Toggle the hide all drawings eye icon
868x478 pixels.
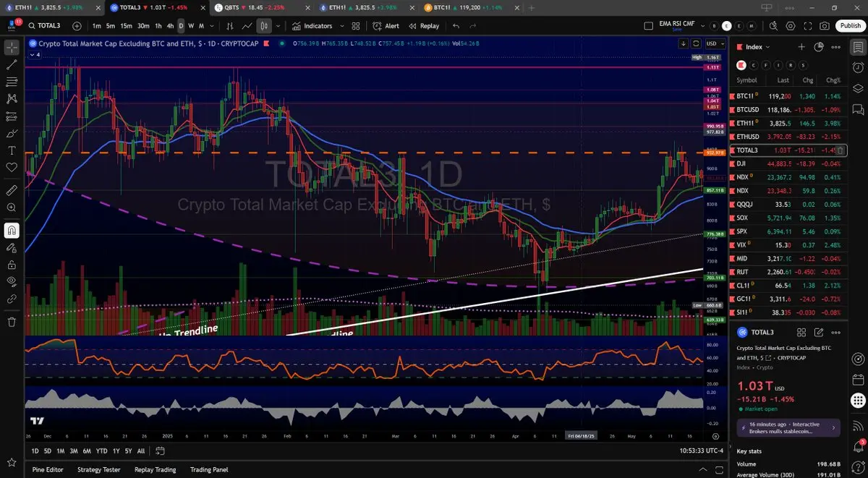(x=12, y=281)
